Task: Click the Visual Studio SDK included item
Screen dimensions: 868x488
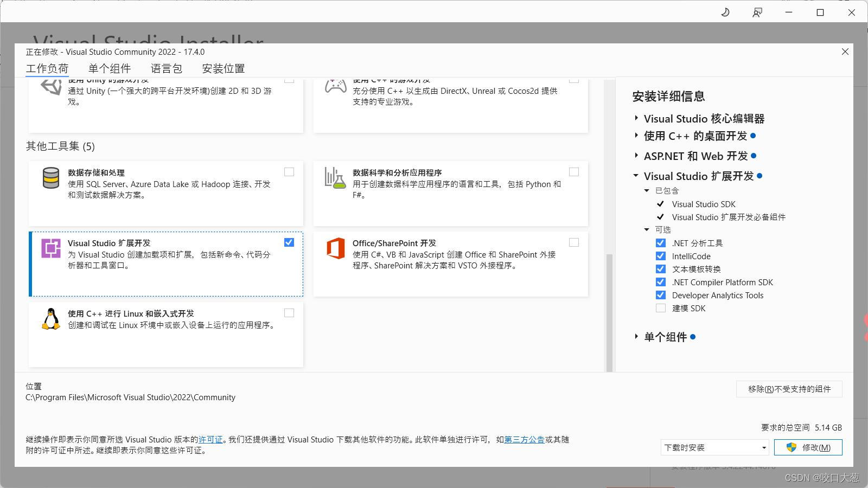Action: tap(704, 204)
